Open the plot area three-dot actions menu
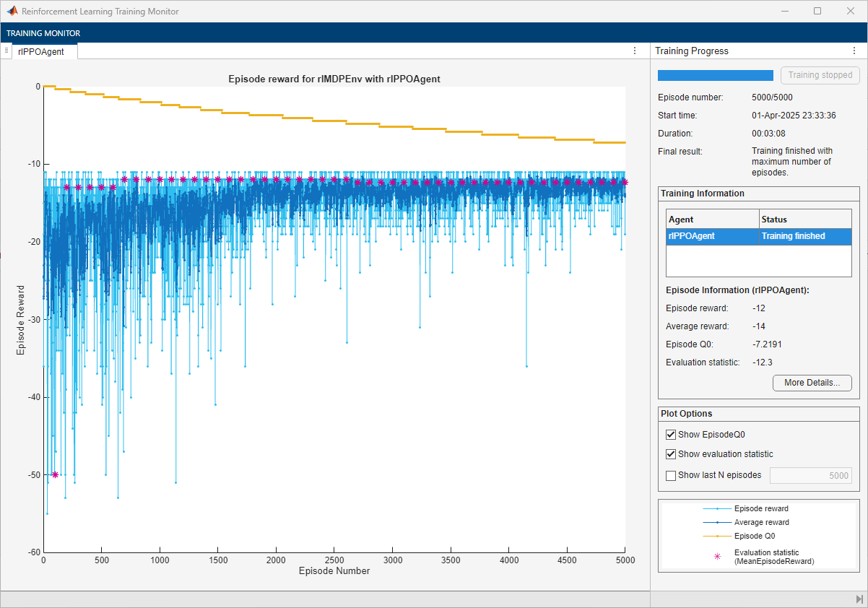868x608 pixels. [x=635, y=51]
